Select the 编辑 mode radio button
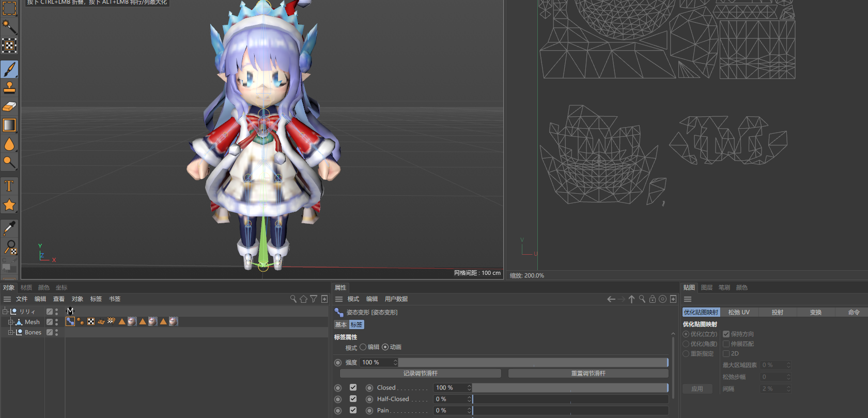 point(363,347)
